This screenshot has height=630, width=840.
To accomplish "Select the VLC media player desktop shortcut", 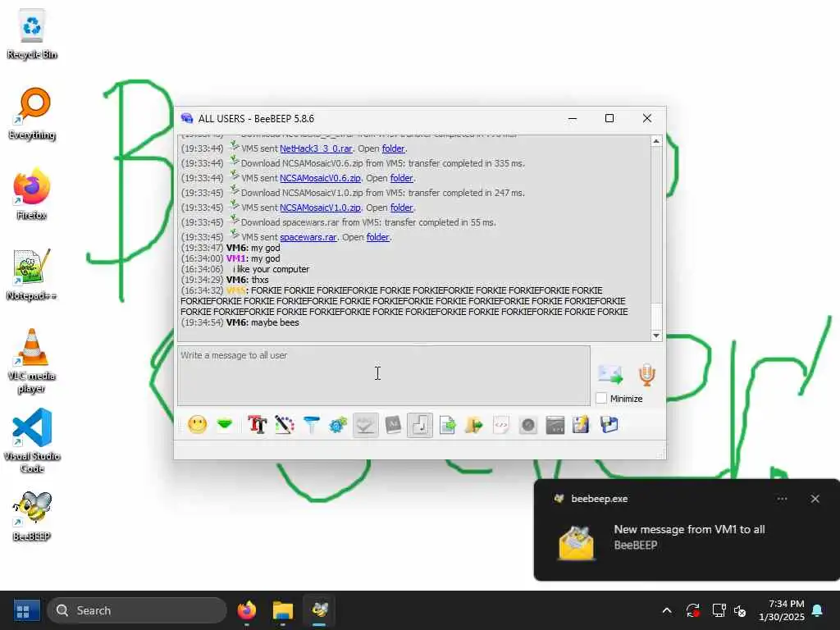I will pyautogui.click(x=32, y=361).
